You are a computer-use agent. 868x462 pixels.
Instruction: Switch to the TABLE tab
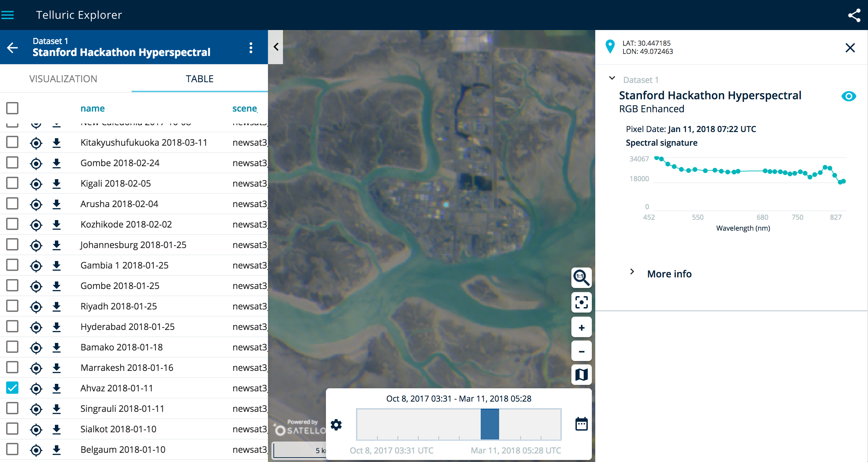coord(199,79)
